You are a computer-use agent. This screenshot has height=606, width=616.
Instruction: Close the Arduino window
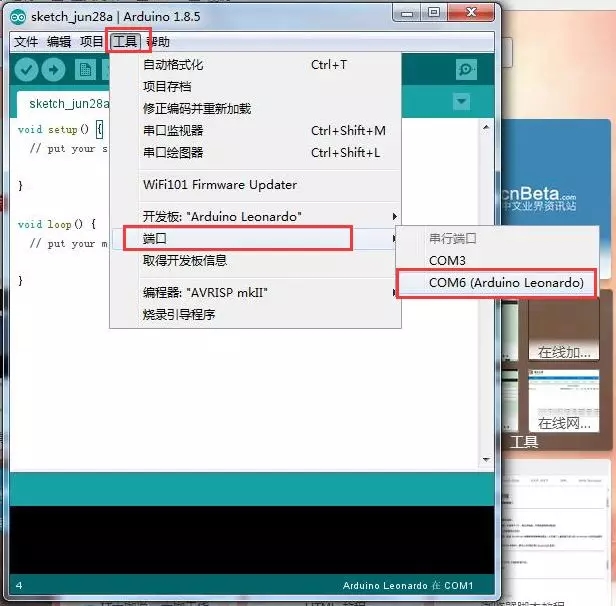[x=471, y=13]
